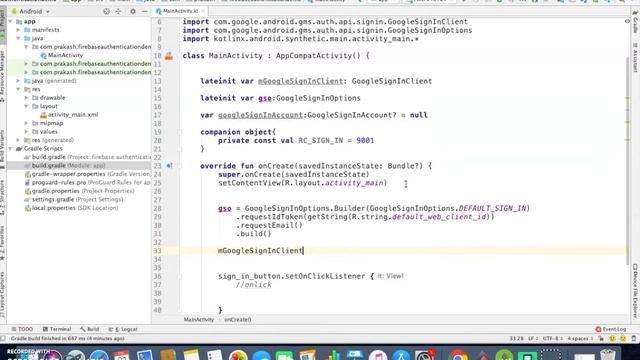Click the inspection eye icon at editor top right

point(627,21)
